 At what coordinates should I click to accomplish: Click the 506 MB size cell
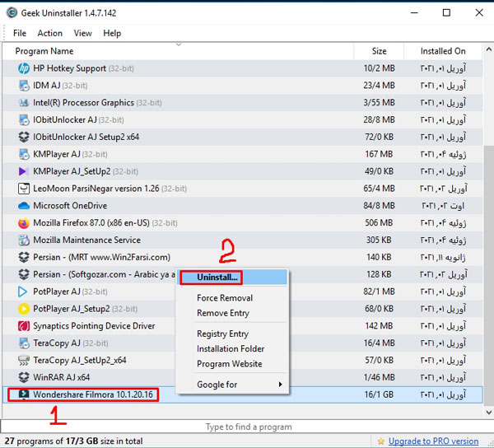[379, 223]
